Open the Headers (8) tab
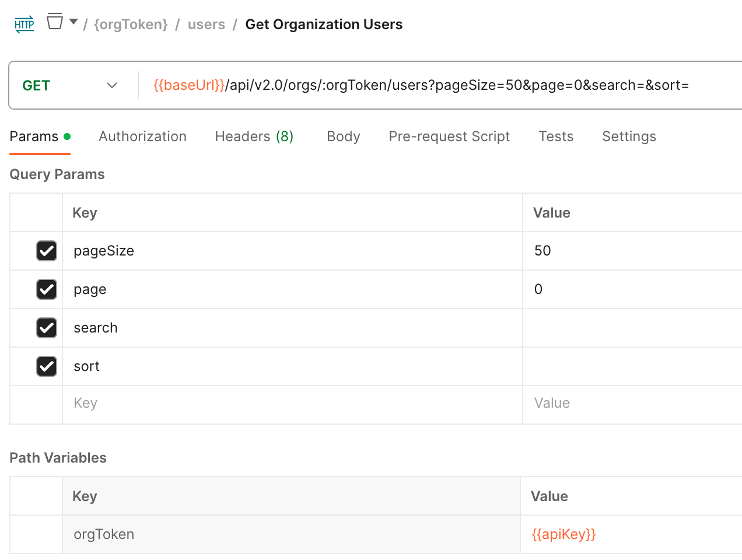 point(254,136)
